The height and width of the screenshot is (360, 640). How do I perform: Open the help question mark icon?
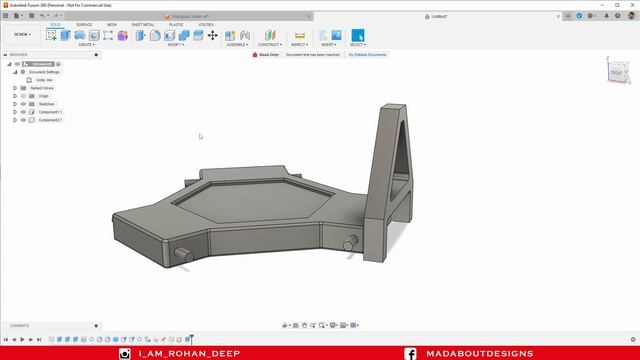(x=618, y=16)
